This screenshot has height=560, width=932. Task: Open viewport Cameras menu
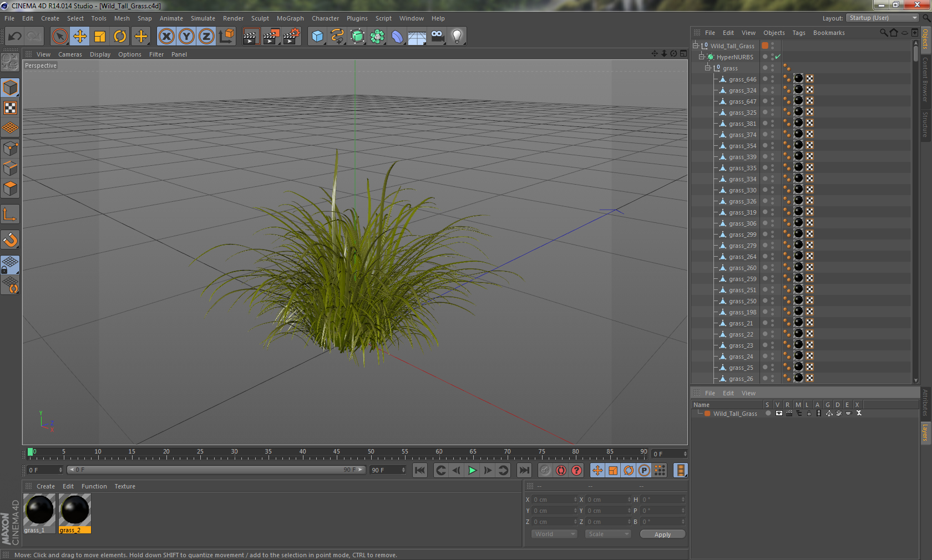[70, 54]
